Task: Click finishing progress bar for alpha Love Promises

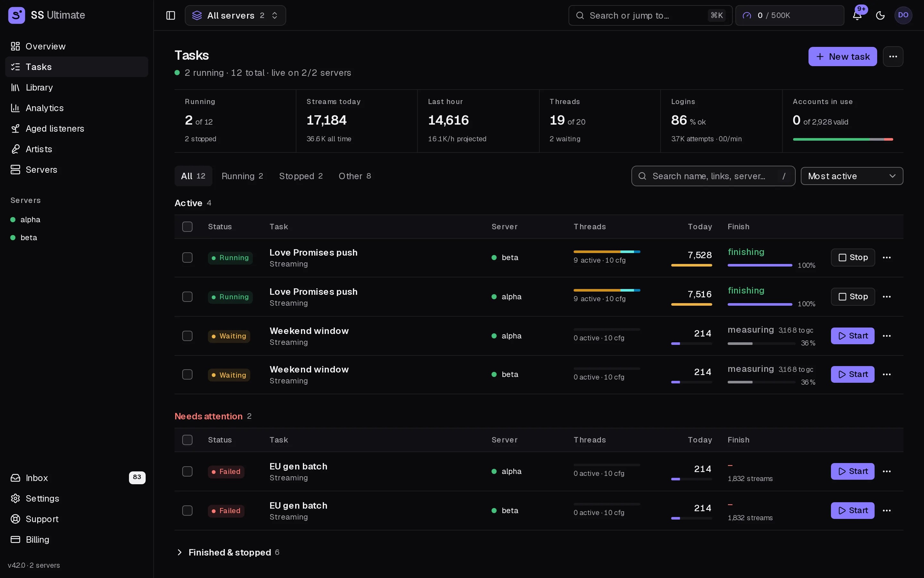Action: tap(759, 304)
